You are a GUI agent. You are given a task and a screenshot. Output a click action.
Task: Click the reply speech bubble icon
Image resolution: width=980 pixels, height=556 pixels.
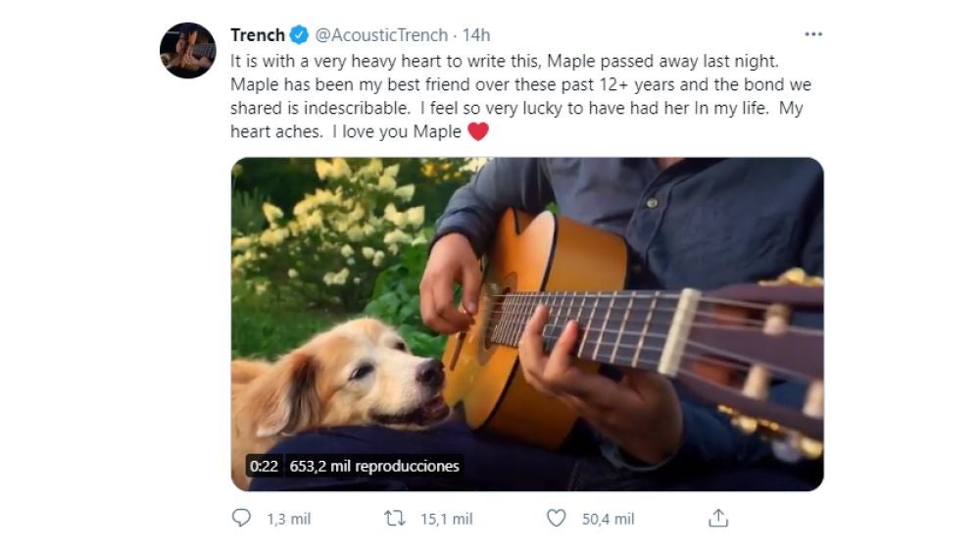[242, 518]
